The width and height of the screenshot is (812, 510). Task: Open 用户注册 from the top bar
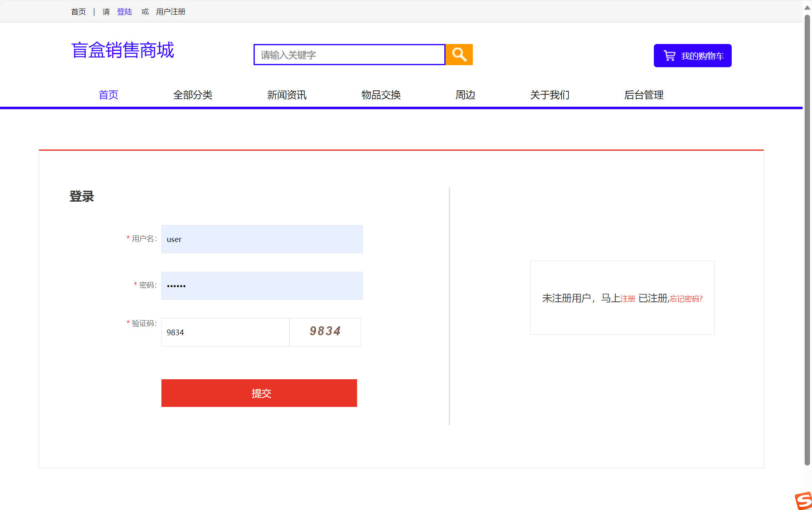coord(170,11)
